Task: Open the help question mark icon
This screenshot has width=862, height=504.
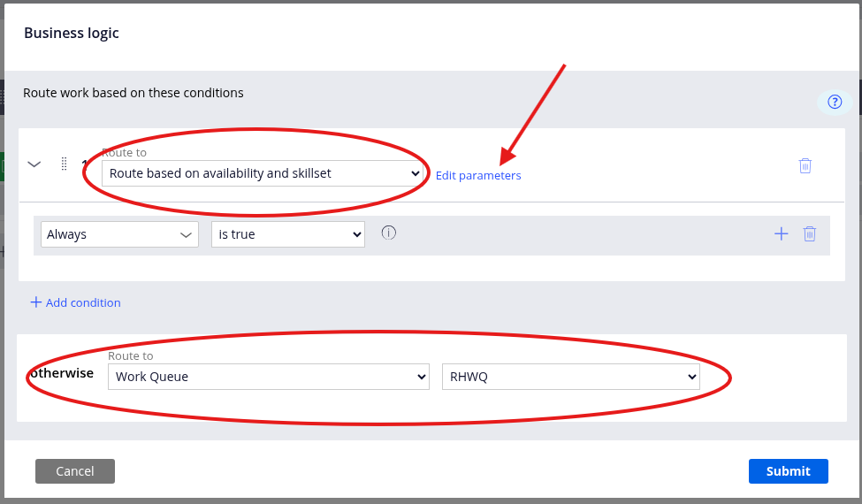Action: pos(835,102)
